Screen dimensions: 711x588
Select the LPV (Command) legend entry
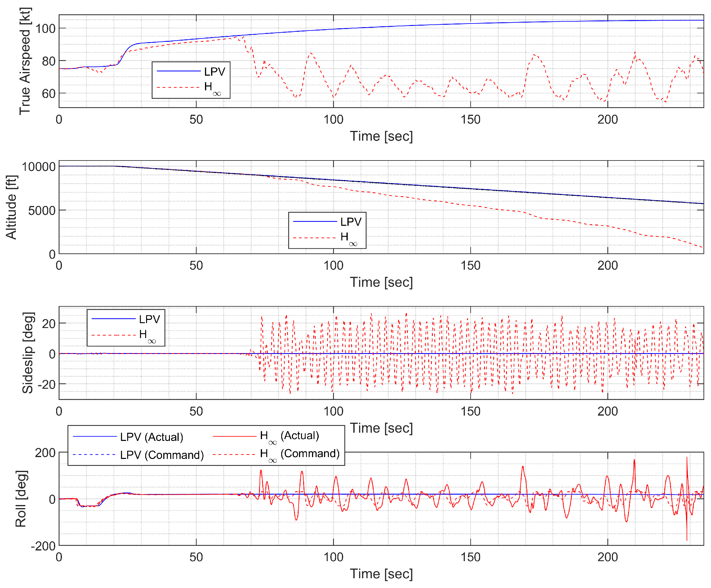point(162,455)
